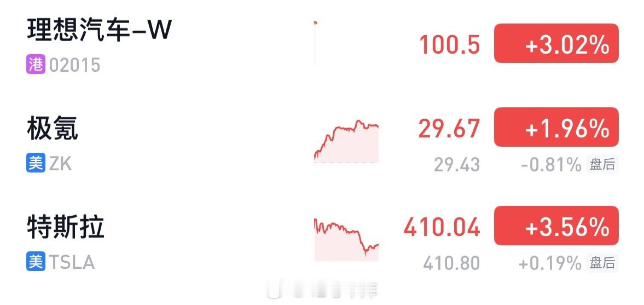Select the 盘后 tag on 极氪 row
644x305 pixels.
point(602,164)
